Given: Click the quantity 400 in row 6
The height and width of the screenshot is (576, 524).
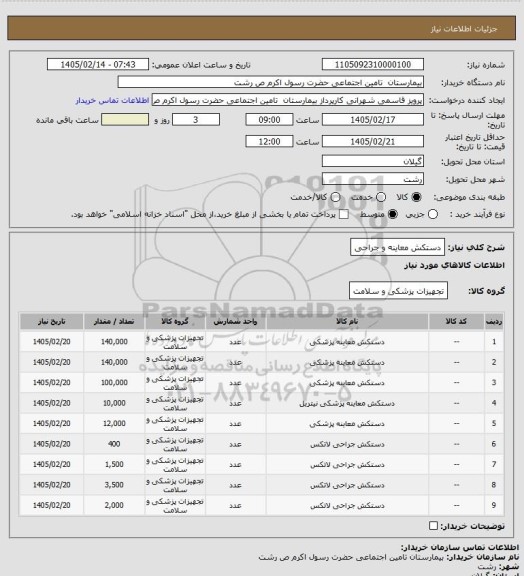Looking at the screenshot, I should [114, 444].
